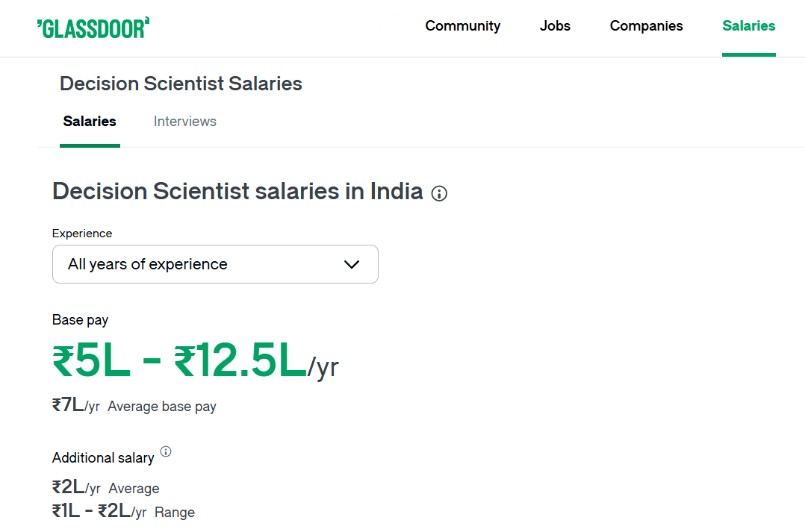805x532 pixels.
Task: Click the Additional salary label
Action: tap(103, 457)
